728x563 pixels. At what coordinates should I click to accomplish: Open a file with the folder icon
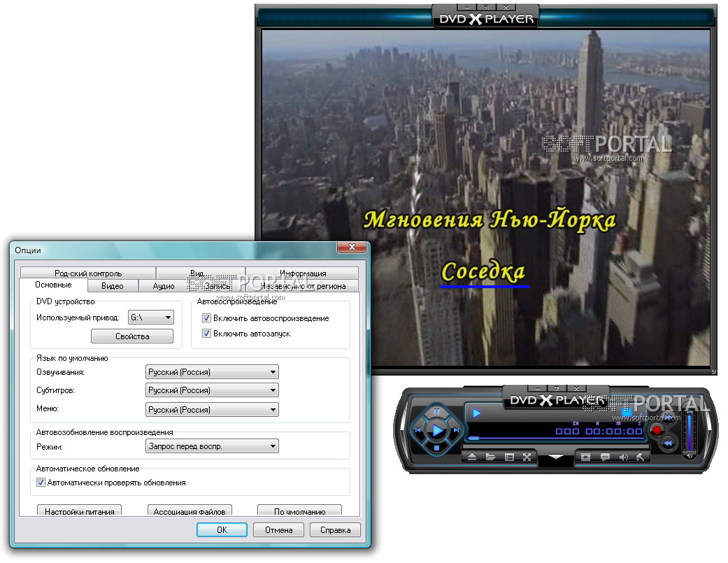tap(490, 457)
